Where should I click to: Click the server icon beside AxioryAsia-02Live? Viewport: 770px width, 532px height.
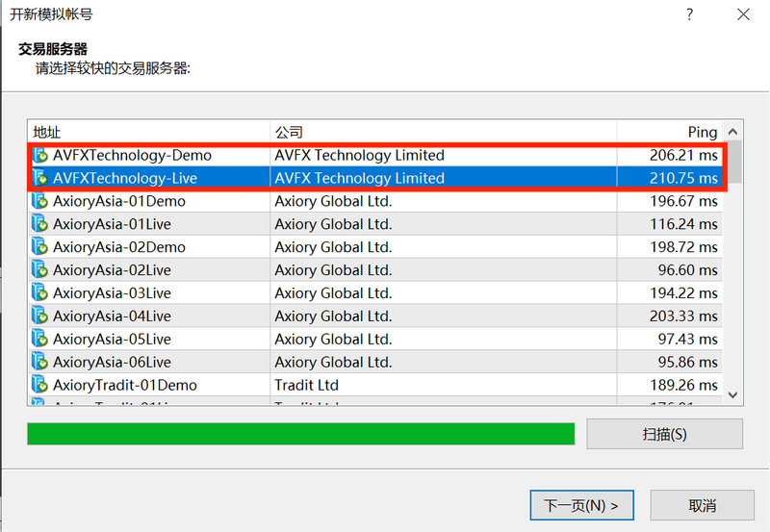(39, 270)
